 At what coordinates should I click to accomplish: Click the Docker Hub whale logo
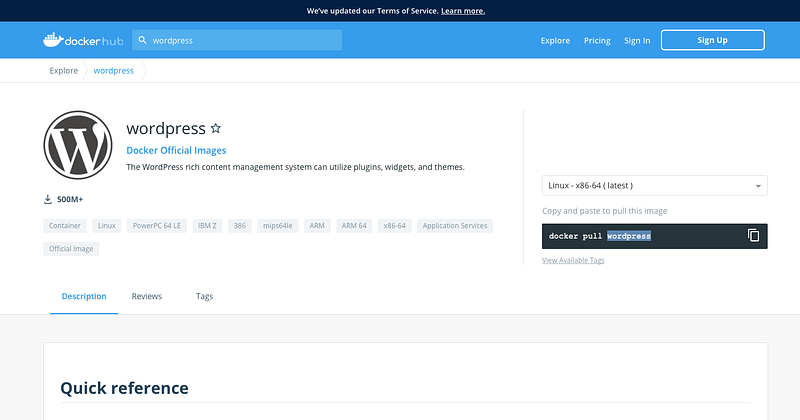(83, 40)
